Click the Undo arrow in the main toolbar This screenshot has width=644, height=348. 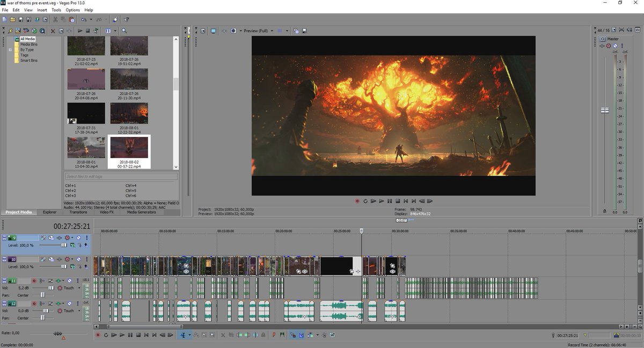[x=84, y=19]
